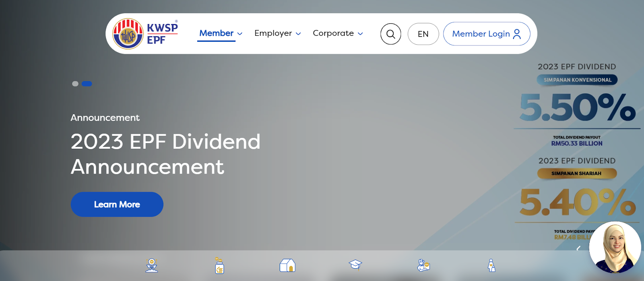Click the Announcement label text
Viewport: 644px width, 281px height.
point(105,118)
